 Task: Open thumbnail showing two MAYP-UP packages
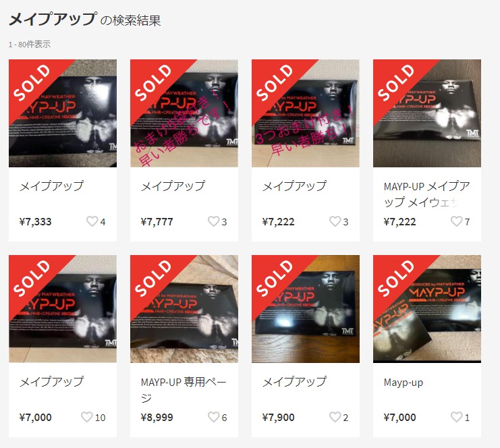pos(427,309)
